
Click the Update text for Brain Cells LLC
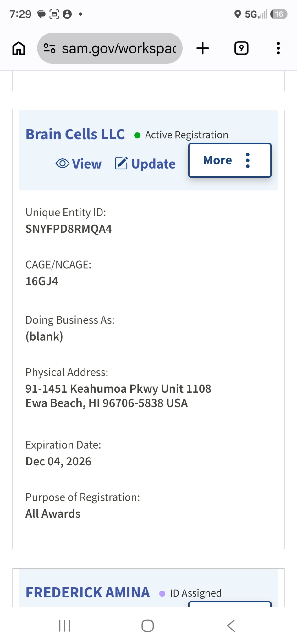(x=153, y=164)
